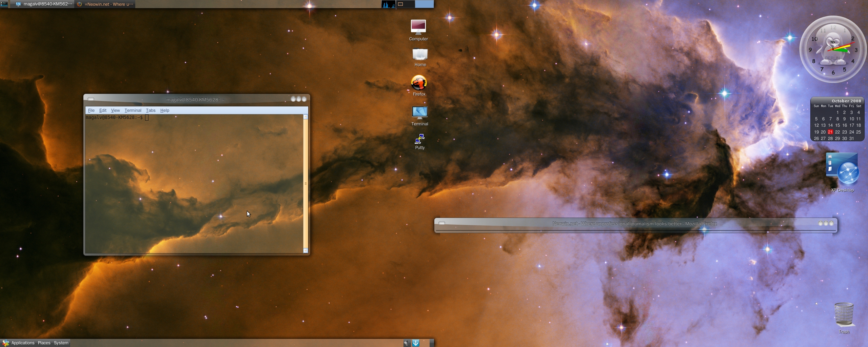Click the terminal command prompt line
The image size is (868, 347).
(117, 118)
